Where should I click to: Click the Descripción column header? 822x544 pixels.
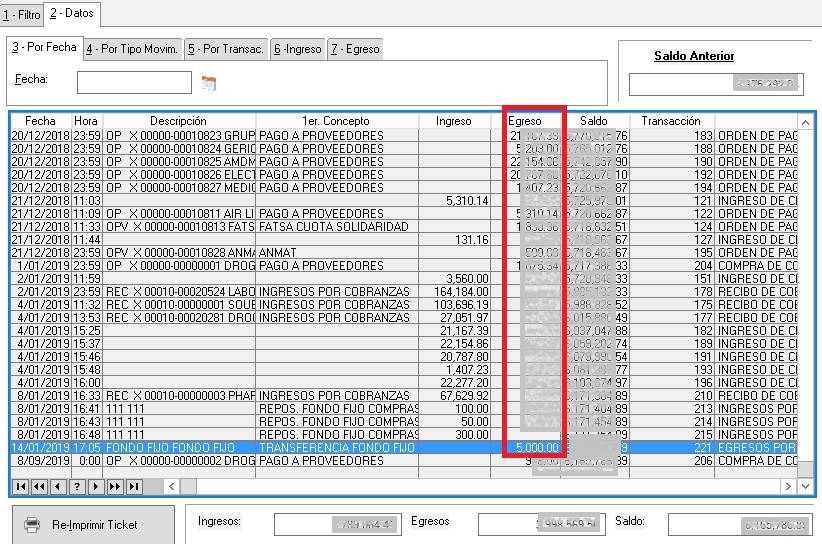coord(178,121)
